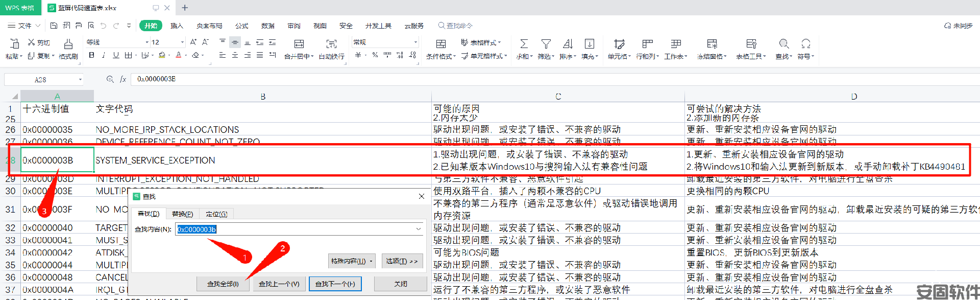
Task: Expand the search content history dropdown arrow
Action: tap(419, 229)
